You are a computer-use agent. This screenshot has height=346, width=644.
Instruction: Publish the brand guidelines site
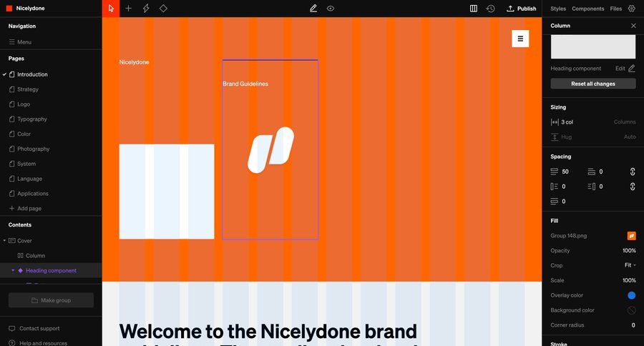522,8
